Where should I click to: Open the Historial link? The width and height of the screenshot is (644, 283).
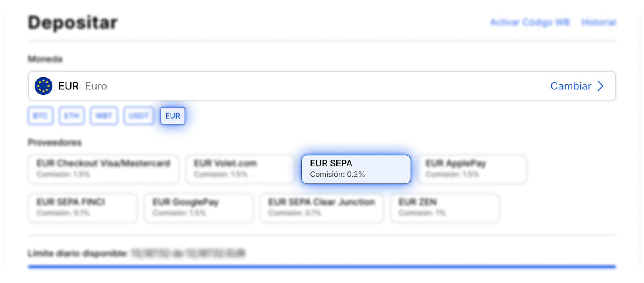[x=599, y=22]
